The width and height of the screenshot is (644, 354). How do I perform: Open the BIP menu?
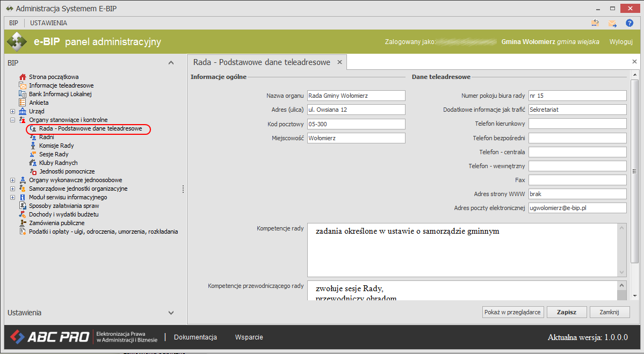coord(13,23)
